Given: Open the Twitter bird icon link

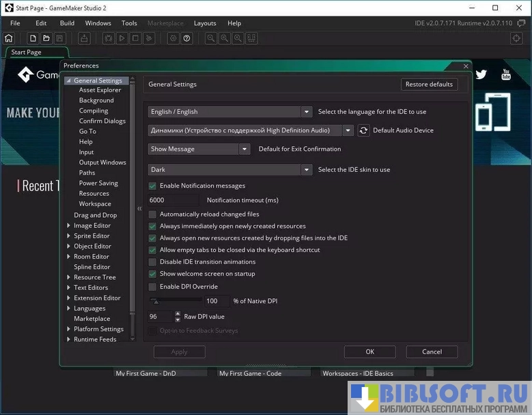Looking at the screenshot, I should point(481,74).
